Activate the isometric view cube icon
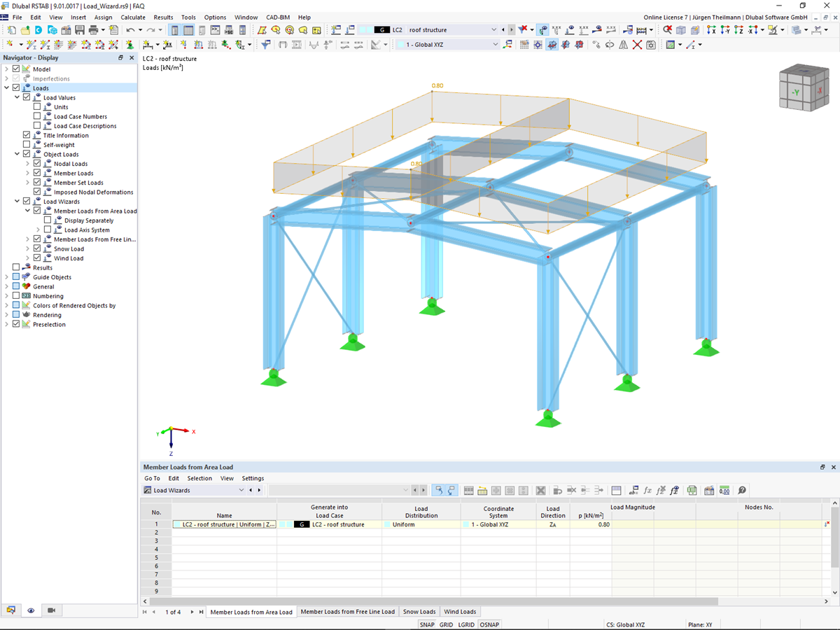The height and width of the screenshot is (630, 840). [x=804, y=87]
